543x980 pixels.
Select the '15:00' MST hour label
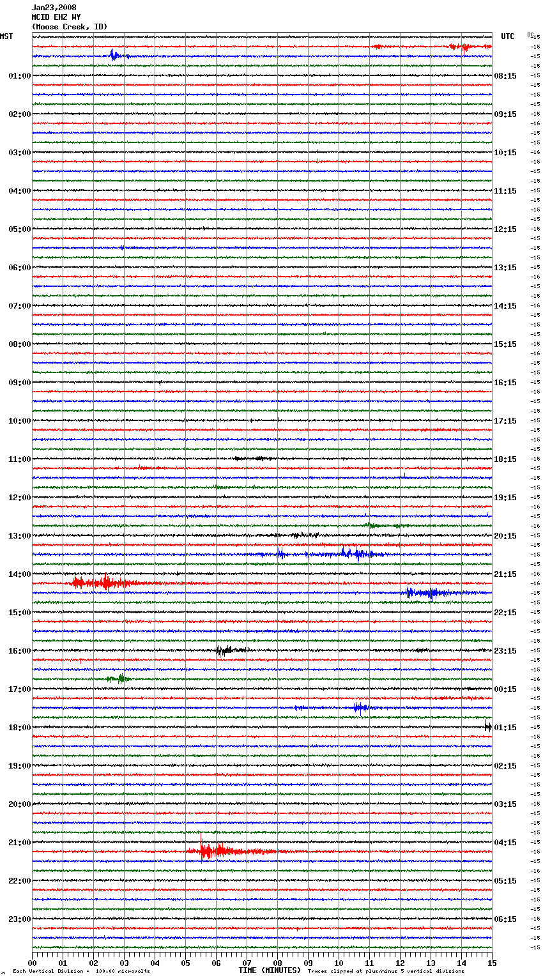(x=19, y=613)
